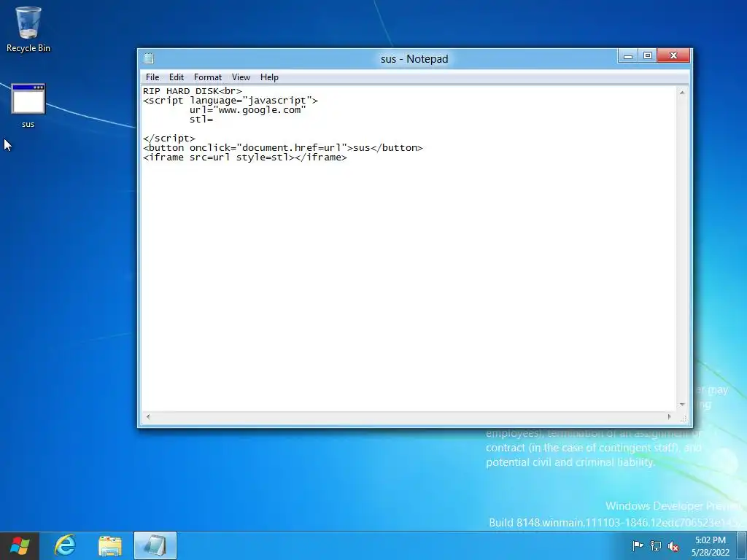Image resolution: width=747 pixels, height=560 pixels.
Task: Select the sus file icon on desktop
Action: pos(28,106)
